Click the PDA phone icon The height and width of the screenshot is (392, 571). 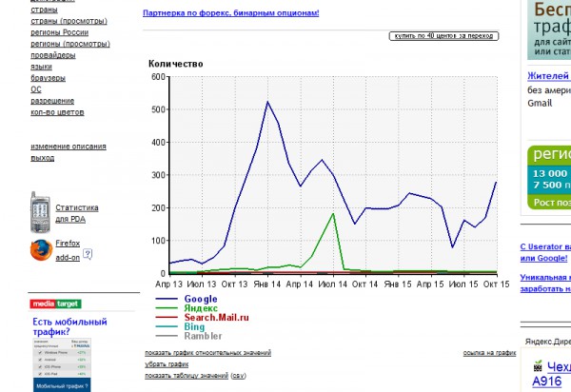pyautogui.click(x=40, y=212)
